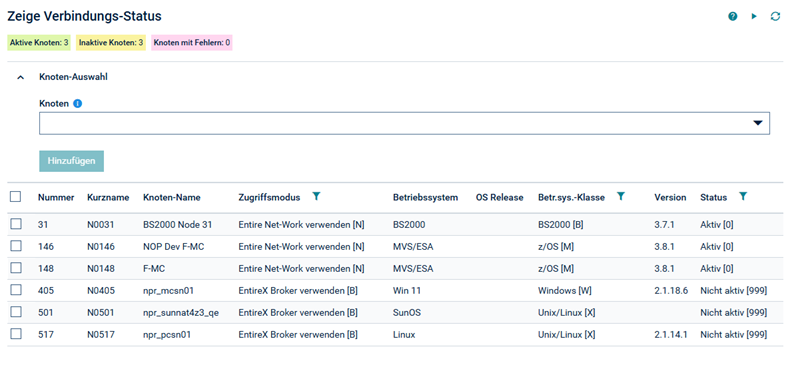Check the box for node 148

16,267
